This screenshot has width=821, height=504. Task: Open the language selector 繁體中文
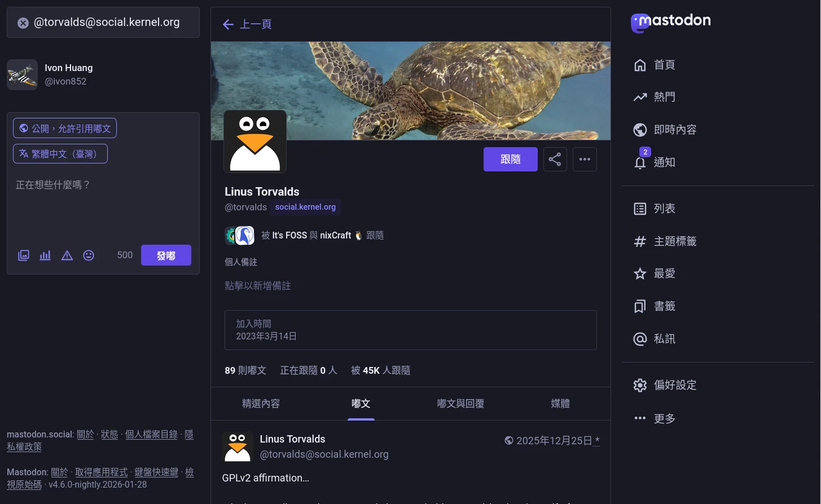[60, 154]
